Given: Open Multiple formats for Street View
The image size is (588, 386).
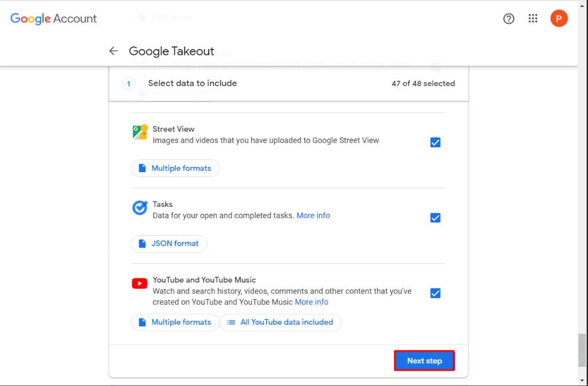Looking at the screenshot, I should click(x=175, y=168).
